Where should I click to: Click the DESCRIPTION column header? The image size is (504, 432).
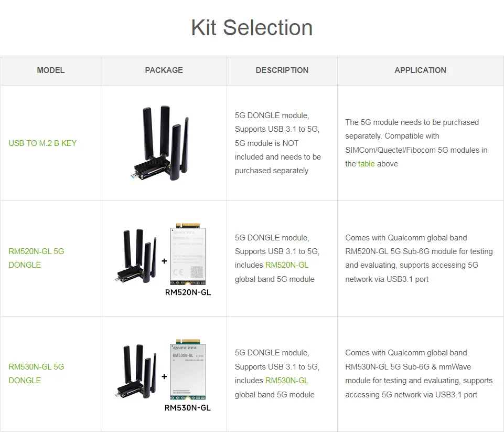(282, 70)
